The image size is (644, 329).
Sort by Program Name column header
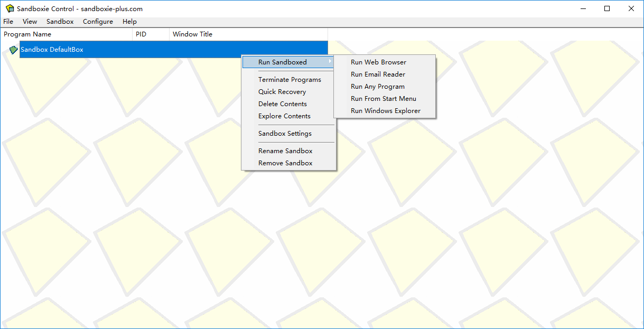point(67,34)
